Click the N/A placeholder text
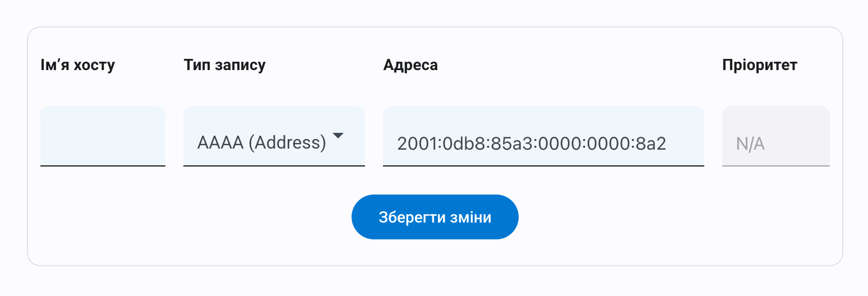This screenshot has width=868, height=296. click(x=750, y=144)
